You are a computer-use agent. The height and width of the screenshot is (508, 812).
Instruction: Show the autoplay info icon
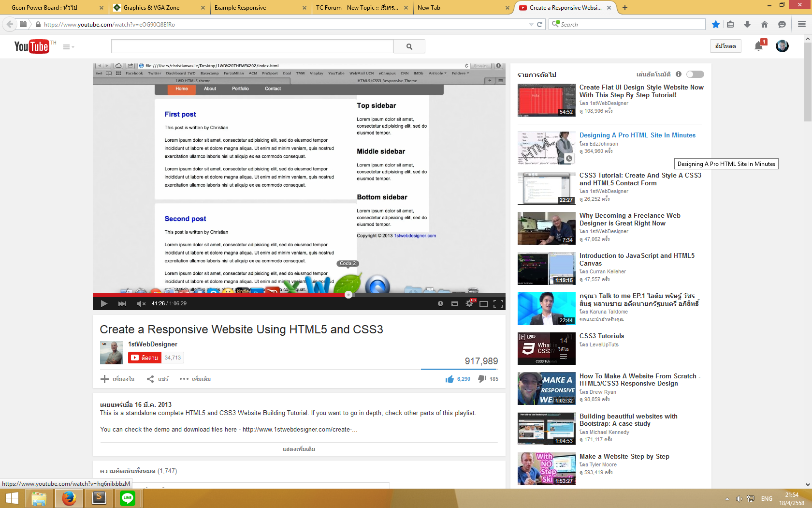click(679, 74)
